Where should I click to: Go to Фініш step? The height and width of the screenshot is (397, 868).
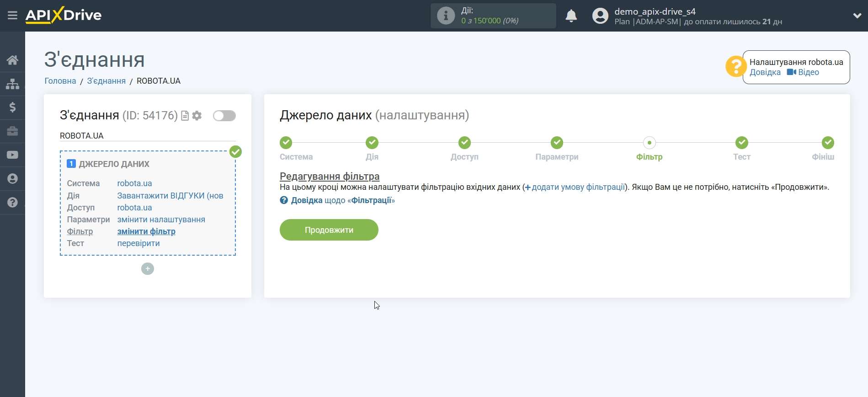click(828, 143)
